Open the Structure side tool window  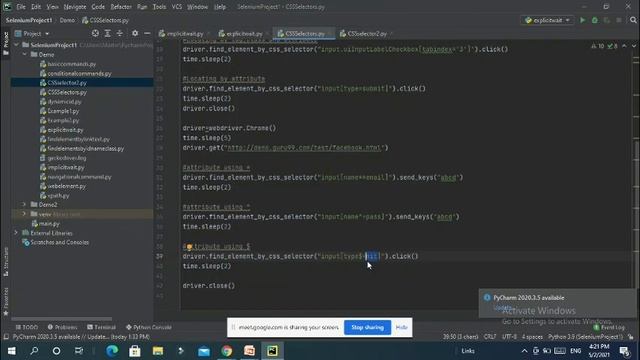tap(6, 262)
